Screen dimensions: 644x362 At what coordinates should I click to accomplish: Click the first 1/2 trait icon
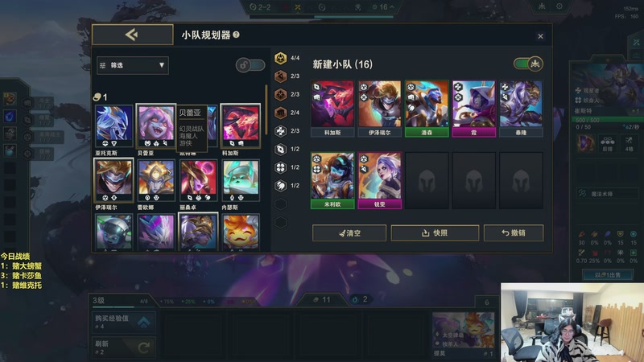[x=280, y=149]
